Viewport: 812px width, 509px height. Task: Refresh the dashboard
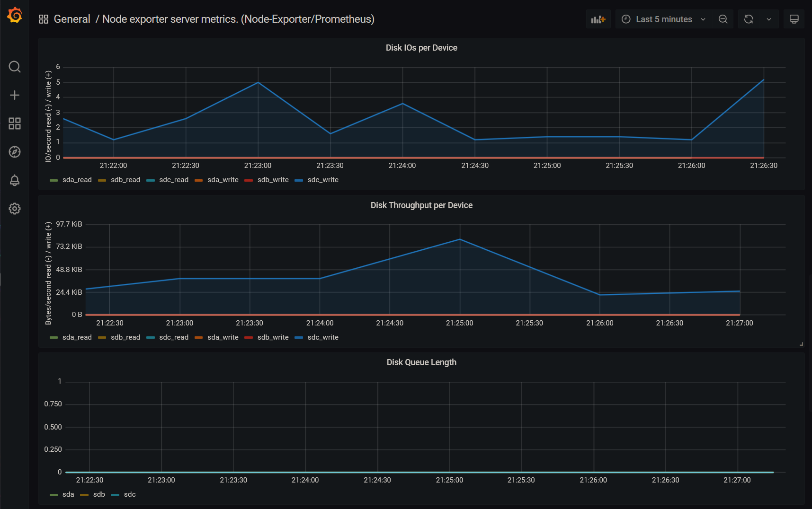click(749, 19)
